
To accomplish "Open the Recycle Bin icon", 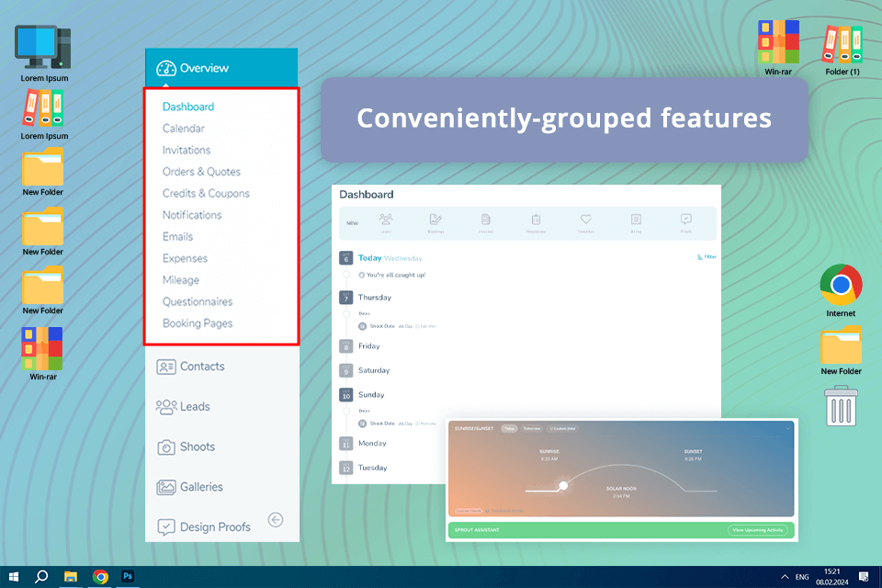I will click(841, 405).
